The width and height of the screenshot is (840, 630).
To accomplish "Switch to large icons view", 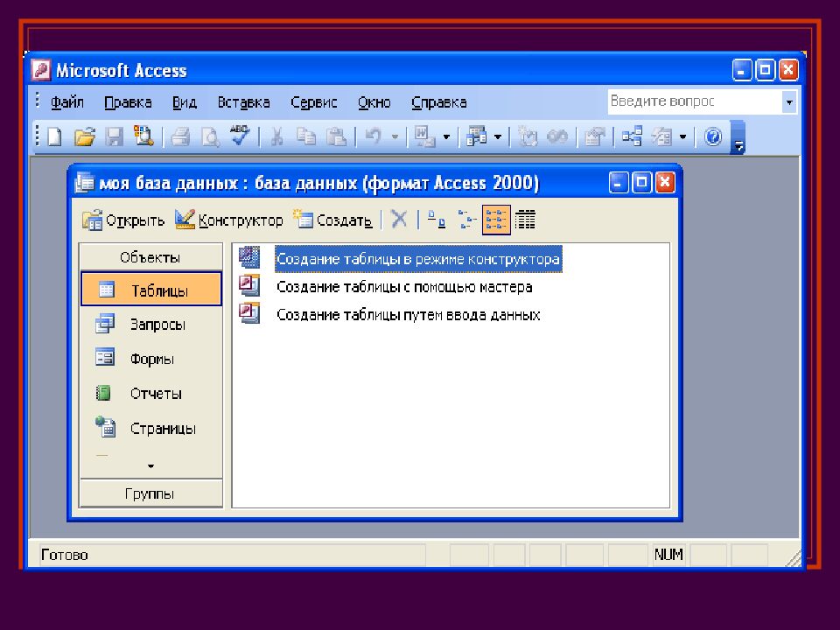I will point(437,220).
